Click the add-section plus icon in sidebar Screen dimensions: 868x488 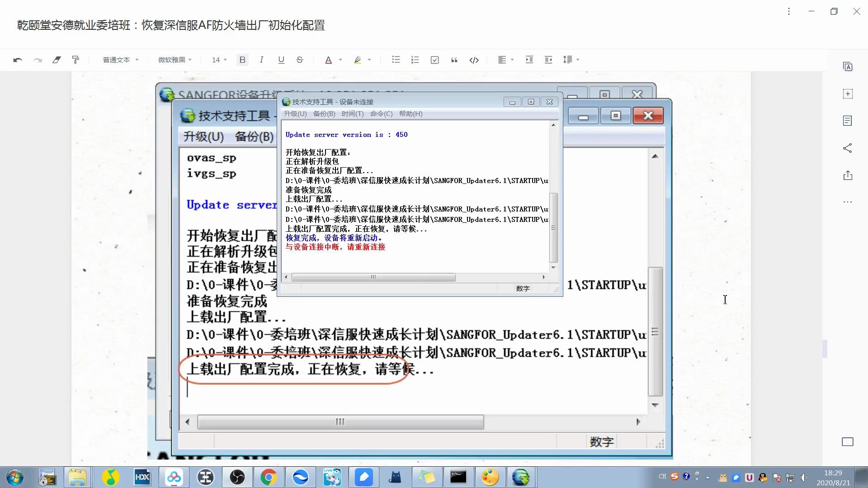click(848, 94)
